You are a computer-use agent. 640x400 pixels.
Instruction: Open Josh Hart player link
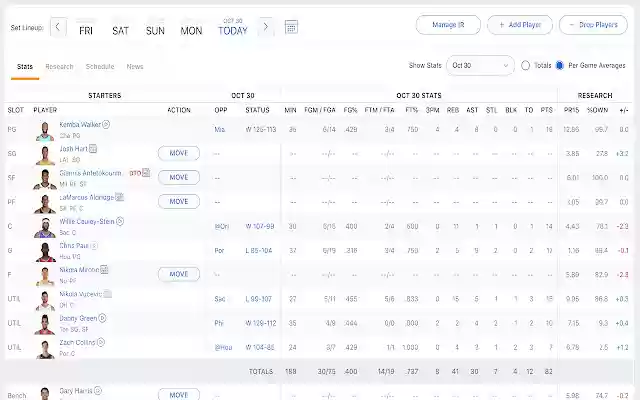pos(73,149)
